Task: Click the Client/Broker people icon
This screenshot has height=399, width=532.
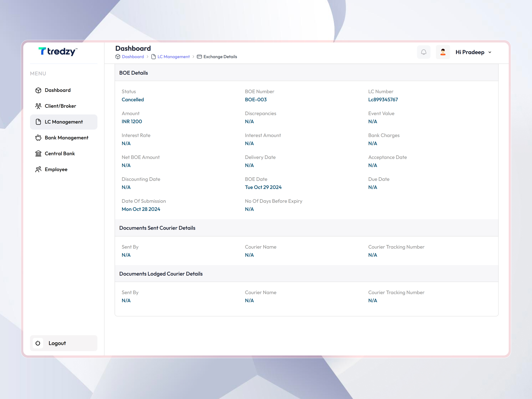Action: point(39,106)
